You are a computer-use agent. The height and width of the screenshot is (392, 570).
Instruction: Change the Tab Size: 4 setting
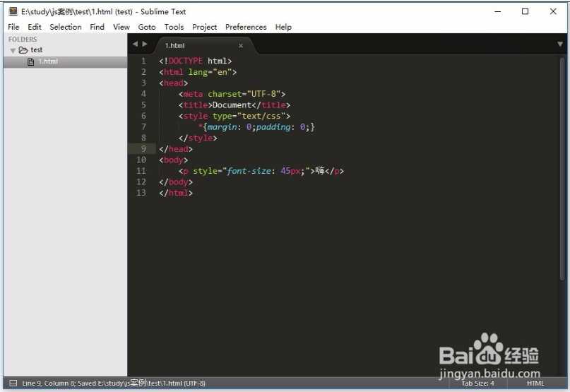point(477,384)
